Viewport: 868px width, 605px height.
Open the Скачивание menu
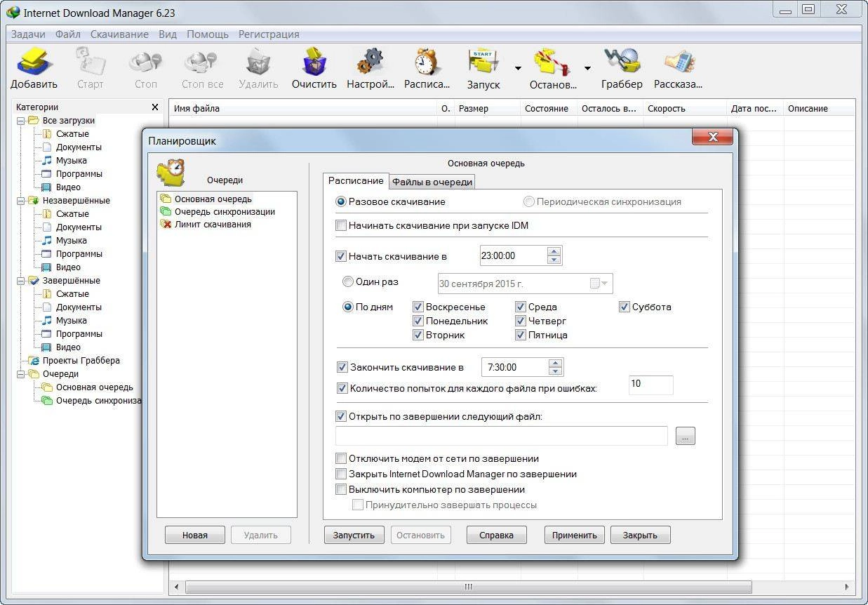pos(119,34)
